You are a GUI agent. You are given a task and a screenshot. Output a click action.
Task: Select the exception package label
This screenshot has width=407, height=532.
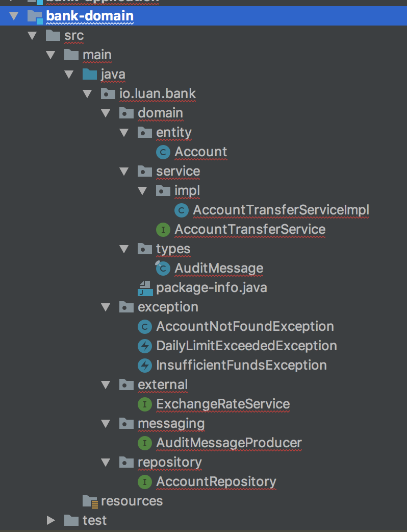(x=168, y=307)
